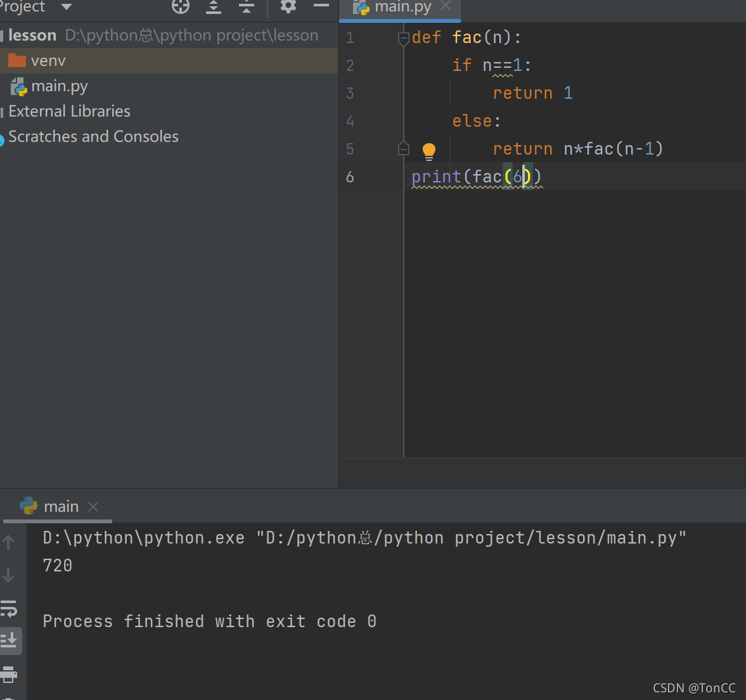Click the project path 'D:\python总\python project\lesson'
Screen dimensions: 746x700
pyautogui.click(x=192, y=35)
